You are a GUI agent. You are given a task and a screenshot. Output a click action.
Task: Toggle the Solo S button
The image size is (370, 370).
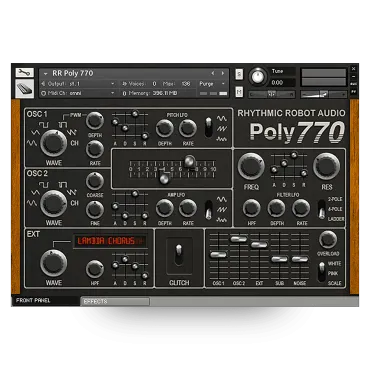click(239, 74)
